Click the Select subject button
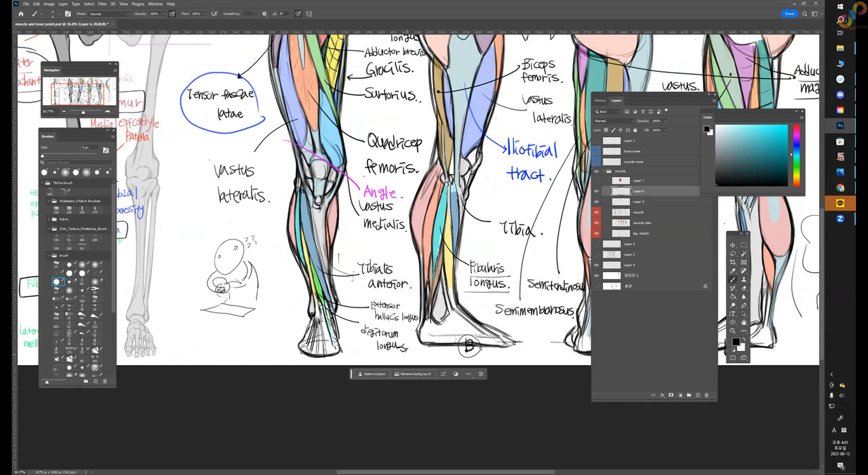Screen dimensions: 868x475 371,374
